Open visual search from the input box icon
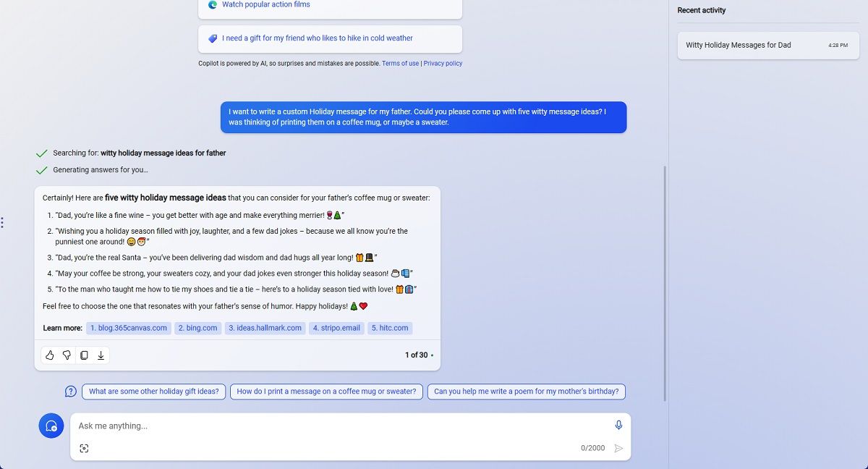The width and height of the screenshot is (868, 469). click(x=84, y=448)
